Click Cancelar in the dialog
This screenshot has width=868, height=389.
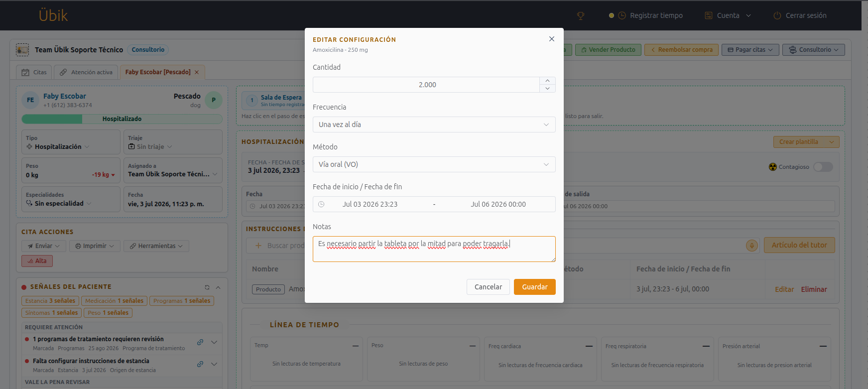488,287
